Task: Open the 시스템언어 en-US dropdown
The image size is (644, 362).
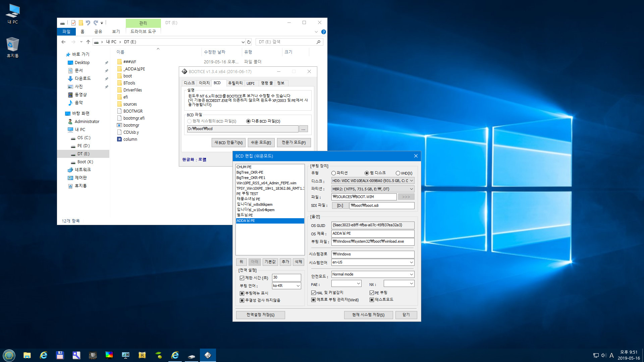Action: [373, 262]
